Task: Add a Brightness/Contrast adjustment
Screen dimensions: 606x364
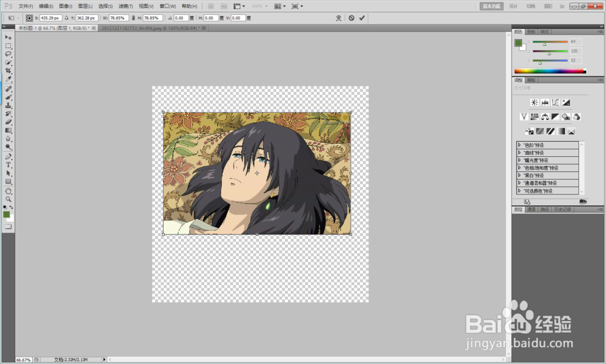Action: [534, 102]
